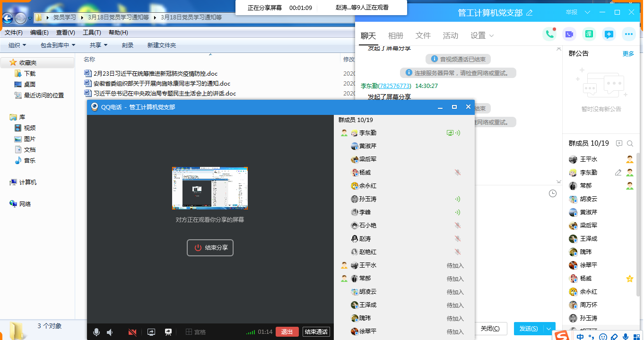The height and width of the screenshot is (340, 644).
Task: Click the 关闭(C) button
Action: [x=490, y=329]
